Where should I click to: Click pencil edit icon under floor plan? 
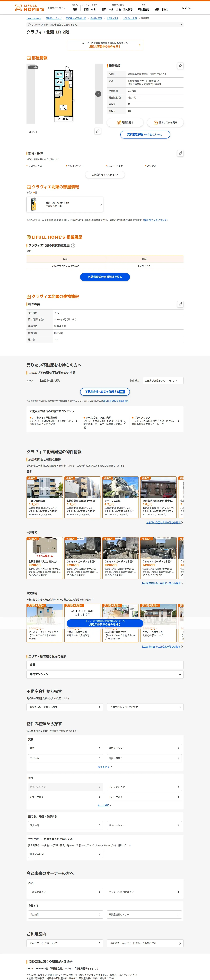click(x=98, y=131)
